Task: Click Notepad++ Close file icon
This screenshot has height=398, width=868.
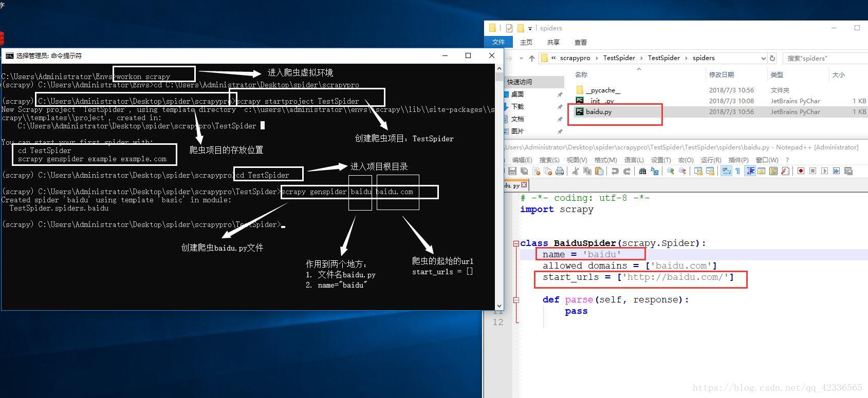Action: (x=536, y=171)
